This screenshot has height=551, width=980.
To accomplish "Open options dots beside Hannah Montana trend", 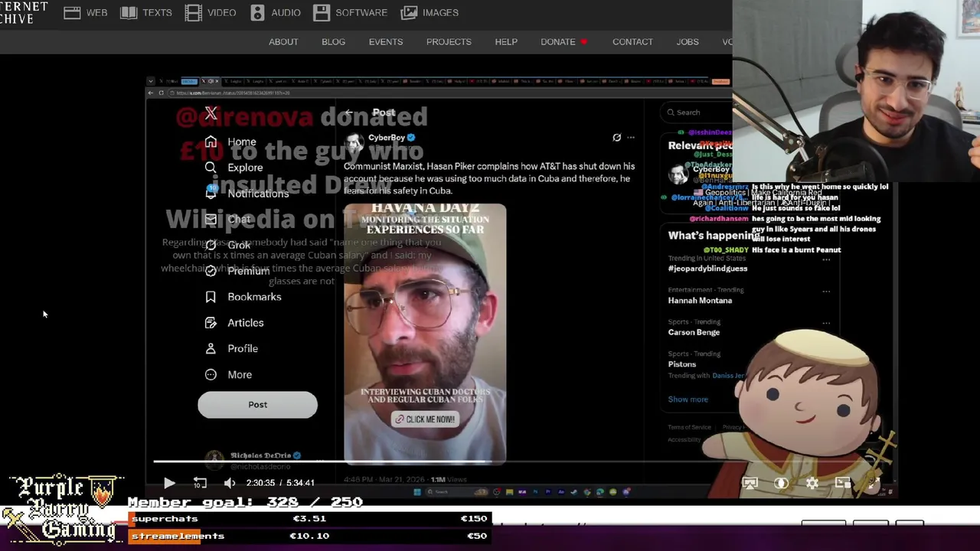I will tap(826, 292).
